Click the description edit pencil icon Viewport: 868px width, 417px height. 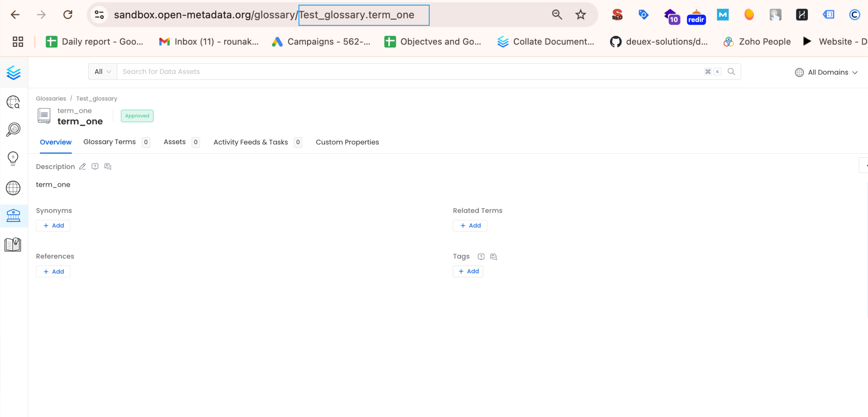pyautogui.click(x=82, y=166)
